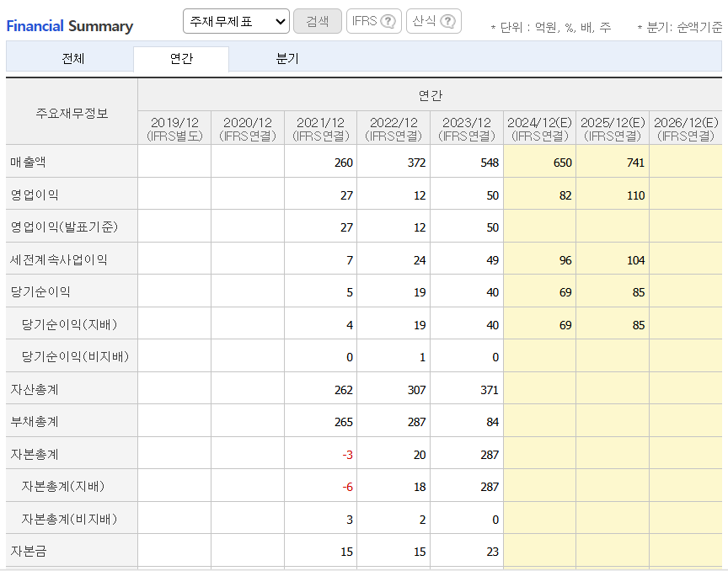Image resolution: width=728 pixels, height=571 pixels.
Task: Switch to the 전체 tab
Action: (x=71, y=60)
